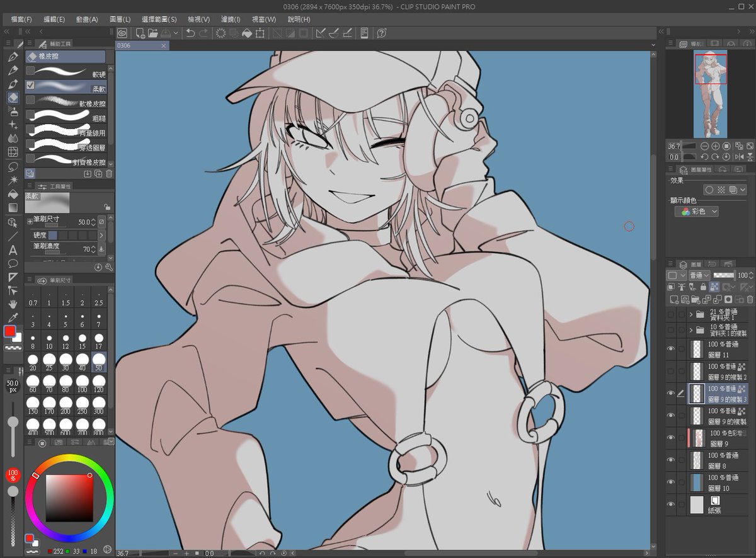Click the Undo arrow in command bar
The width and height of the screenshot is (756, 558).
point(190,33)
